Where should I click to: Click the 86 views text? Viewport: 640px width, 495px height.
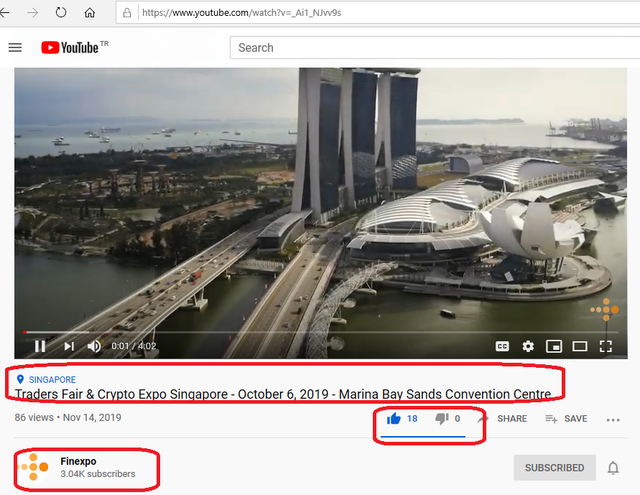coord(34,417)
